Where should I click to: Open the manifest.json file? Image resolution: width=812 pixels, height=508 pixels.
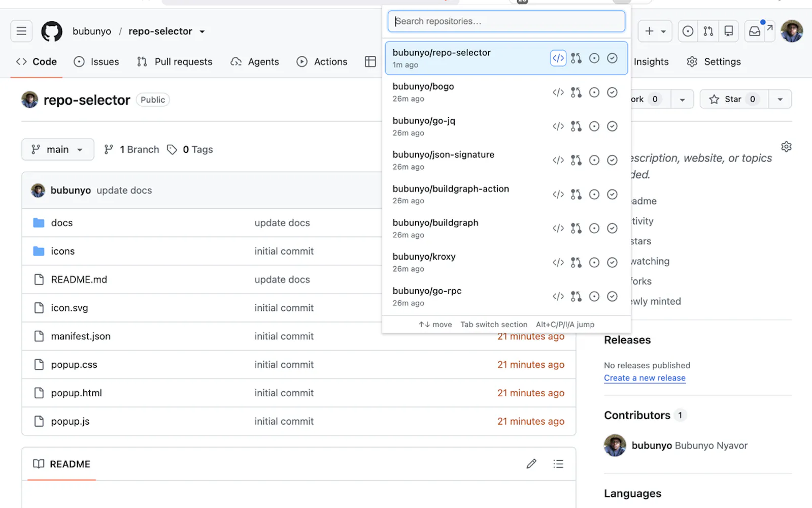(x=81, y=336)
